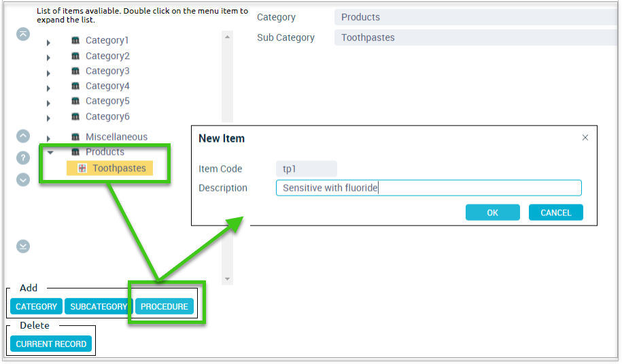Click the Description input field

[x=429, y=187]
